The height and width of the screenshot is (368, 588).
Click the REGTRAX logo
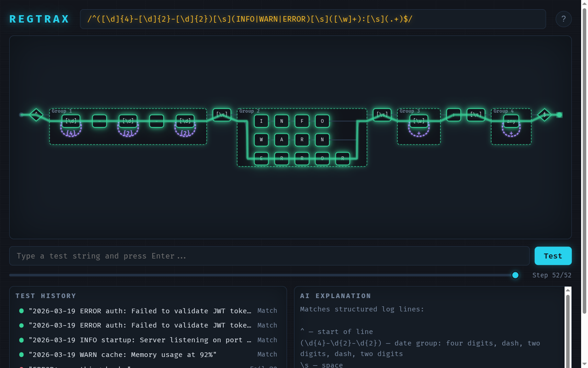[x=39, y=19]
